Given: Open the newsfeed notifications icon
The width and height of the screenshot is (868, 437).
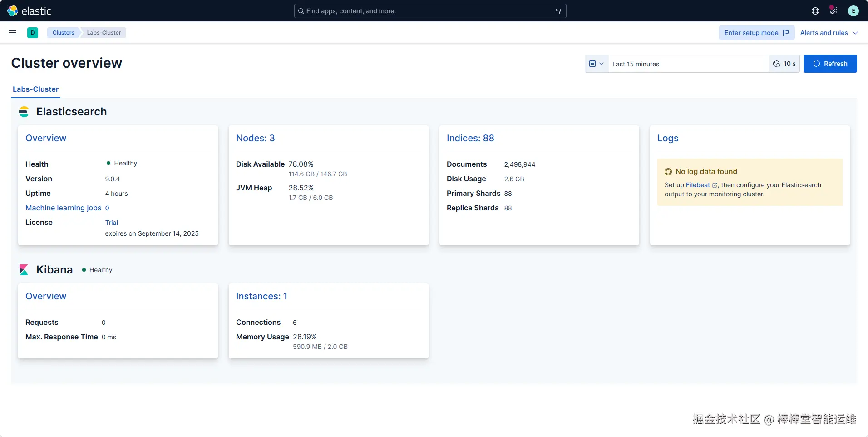Looking at the screenshot, I should pos(833,10).
